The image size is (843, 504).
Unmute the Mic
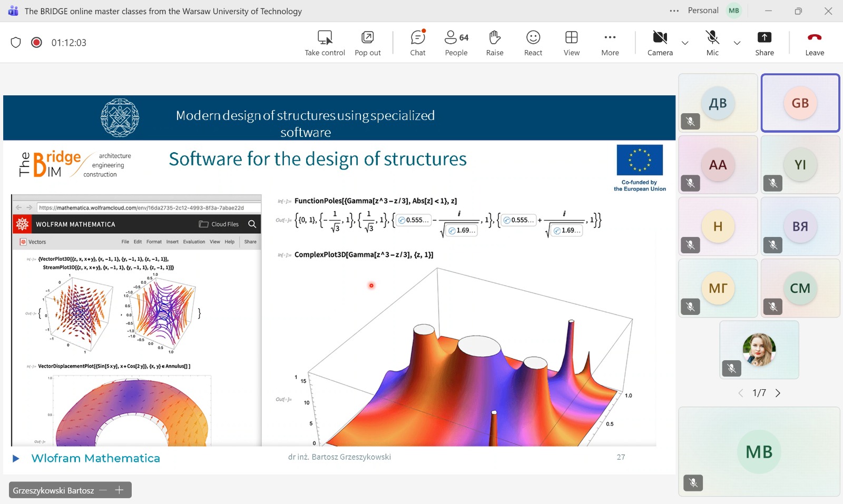[712, 43]
